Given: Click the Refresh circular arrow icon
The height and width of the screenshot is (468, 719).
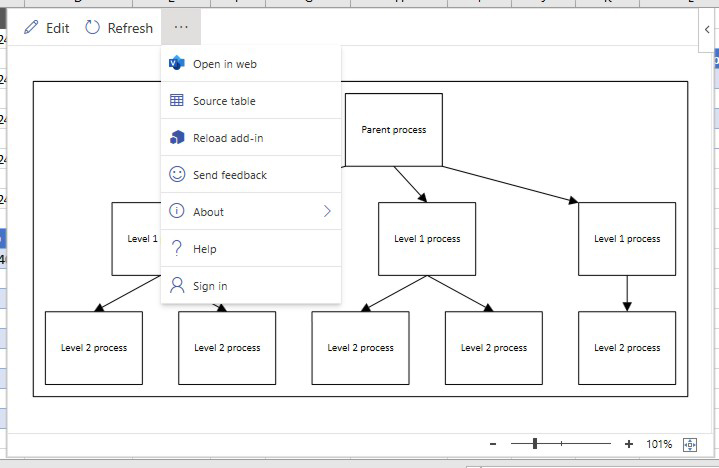Looking at the screenshot, I should coord(92,28).
